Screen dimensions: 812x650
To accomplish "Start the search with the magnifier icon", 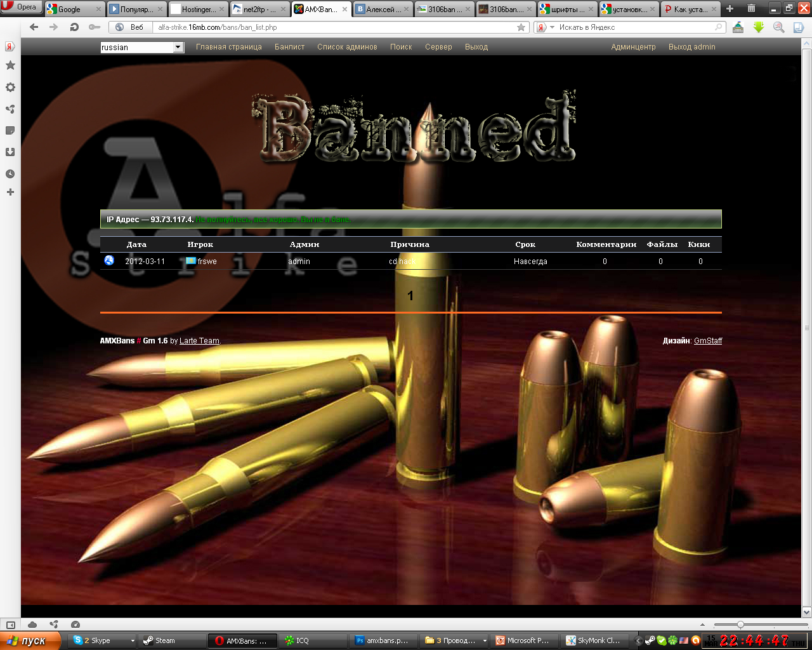I will pyautogui.click(x=719, y=27).
